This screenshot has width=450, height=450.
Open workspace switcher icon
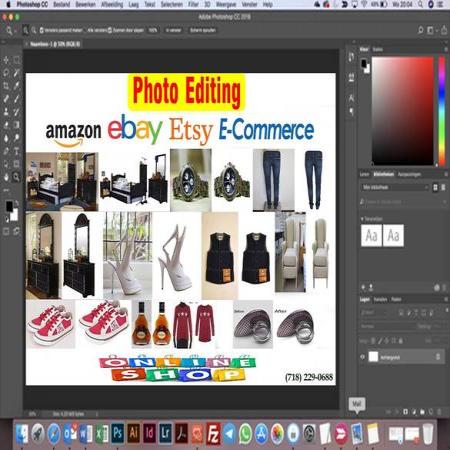[x=431, y=30]
